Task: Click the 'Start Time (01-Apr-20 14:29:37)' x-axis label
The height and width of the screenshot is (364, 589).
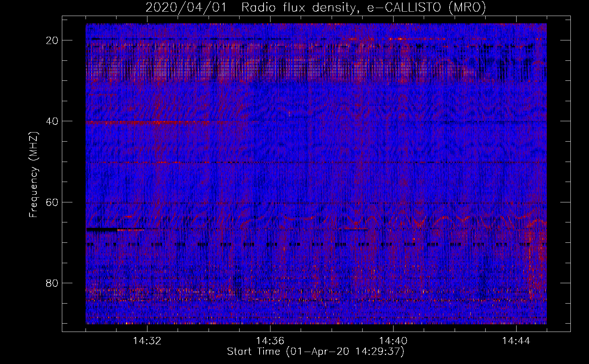Action: (316, 352)
